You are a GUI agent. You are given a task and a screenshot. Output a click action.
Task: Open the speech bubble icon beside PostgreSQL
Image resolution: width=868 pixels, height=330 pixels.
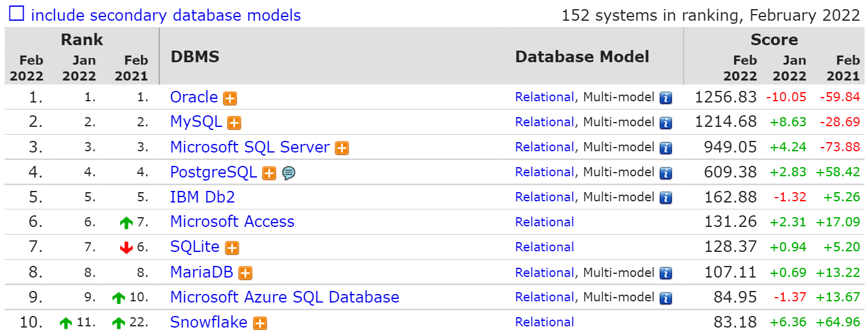click(x=289, y=173)
